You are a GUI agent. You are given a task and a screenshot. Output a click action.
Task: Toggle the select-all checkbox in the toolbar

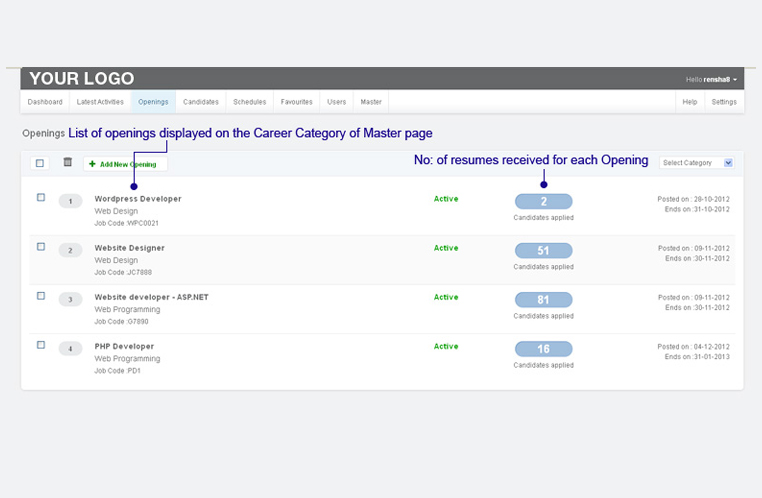[40, 163]
